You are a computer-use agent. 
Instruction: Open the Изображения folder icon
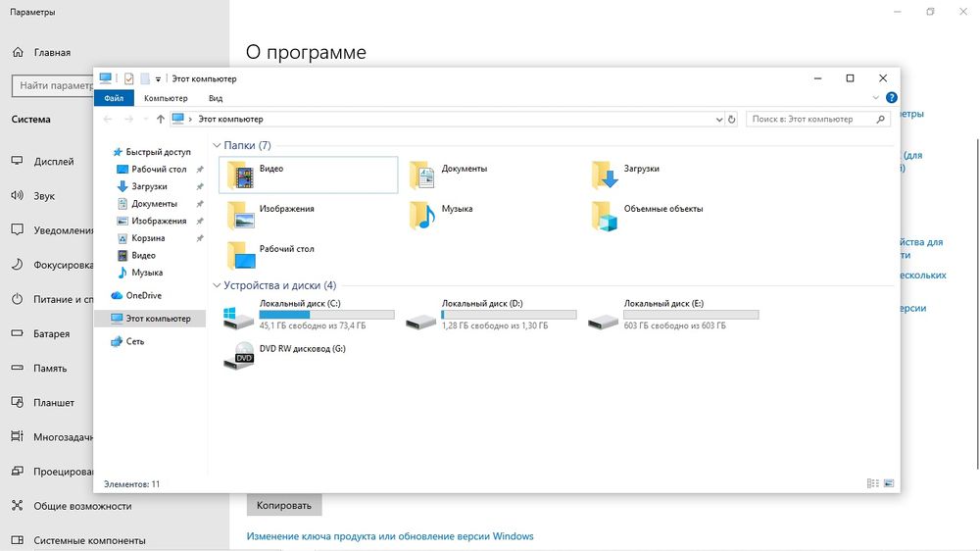pos(240,215)
